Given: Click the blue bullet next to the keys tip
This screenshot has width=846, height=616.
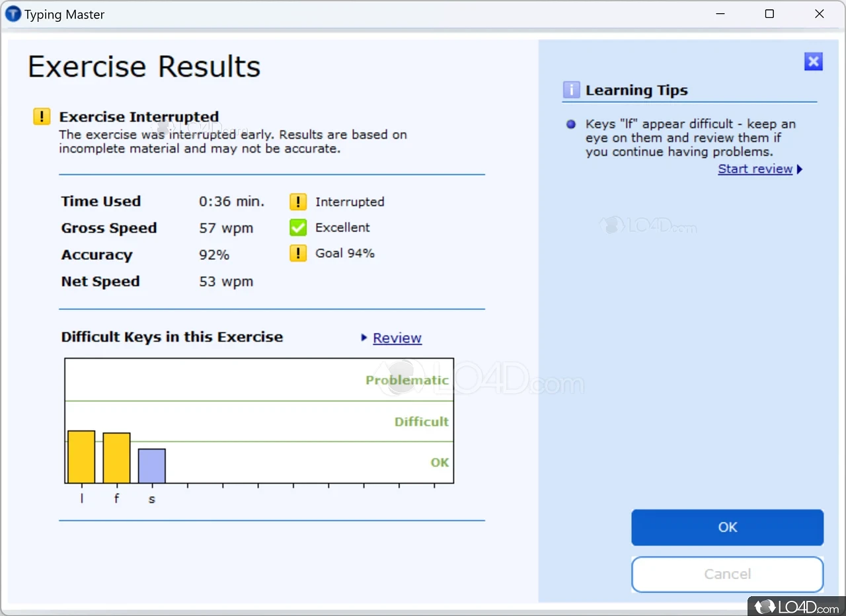Looking at the screenshot, I should point(571,124).
